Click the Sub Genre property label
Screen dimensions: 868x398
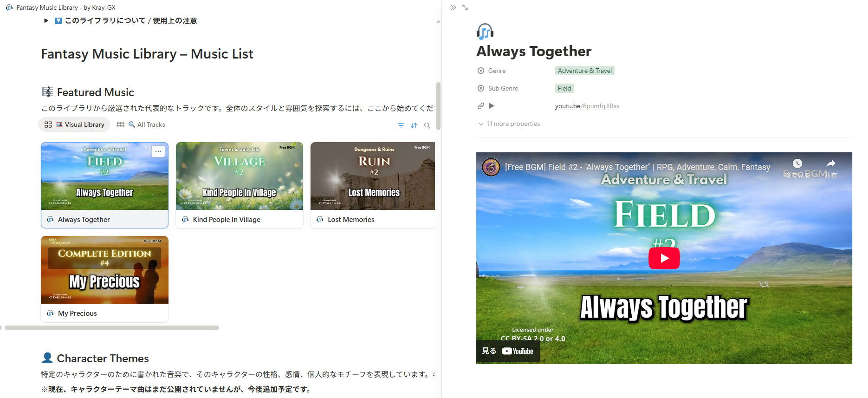click(x=503, y=88)
